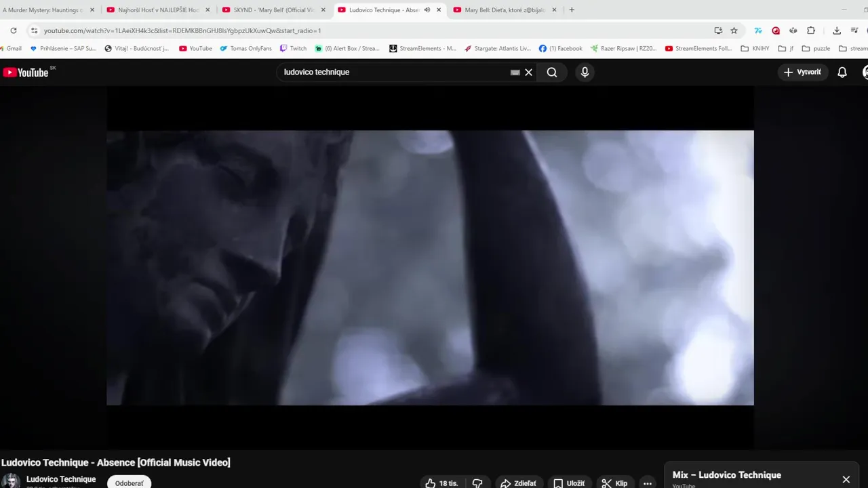Open the media control toolbar icon

tap(854, 30)
